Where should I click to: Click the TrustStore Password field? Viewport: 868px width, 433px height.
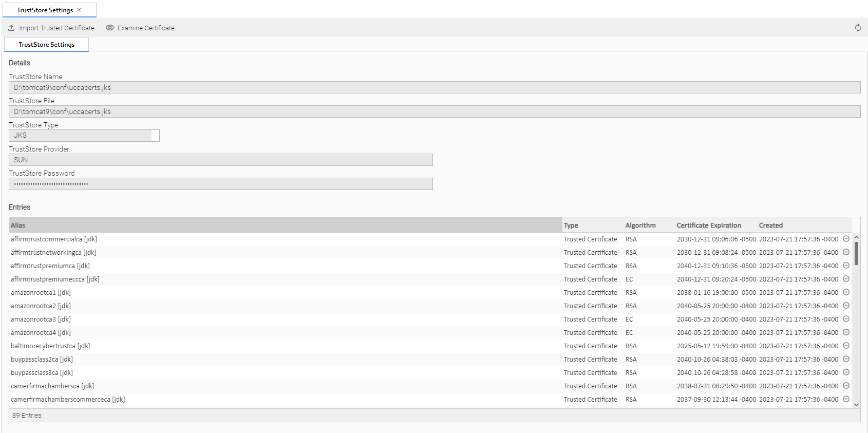click(220, 184)
